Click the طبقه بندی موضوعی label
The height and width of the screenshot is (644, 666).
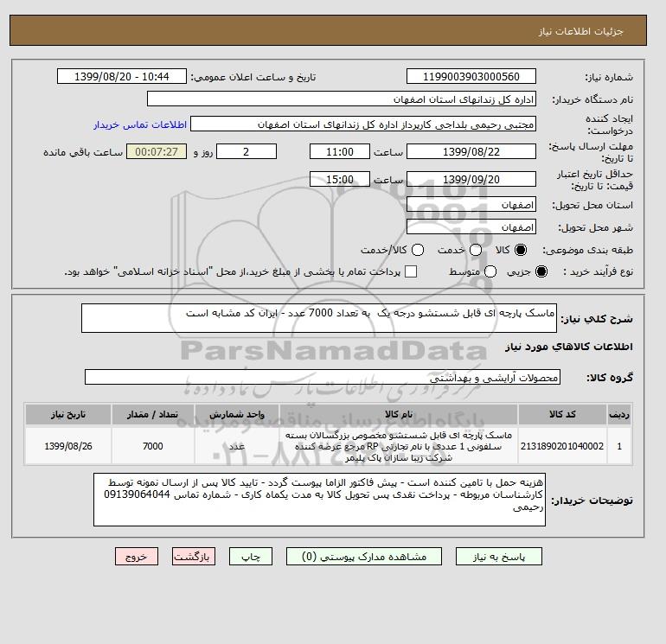(x=588, y=250)
